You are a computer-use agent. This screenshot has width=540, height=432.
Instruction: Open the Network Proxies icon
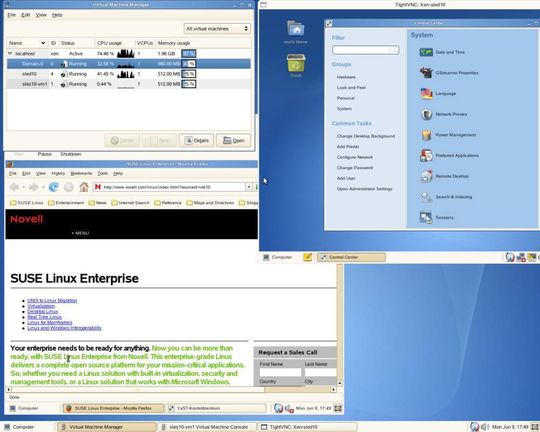point(444,114)
